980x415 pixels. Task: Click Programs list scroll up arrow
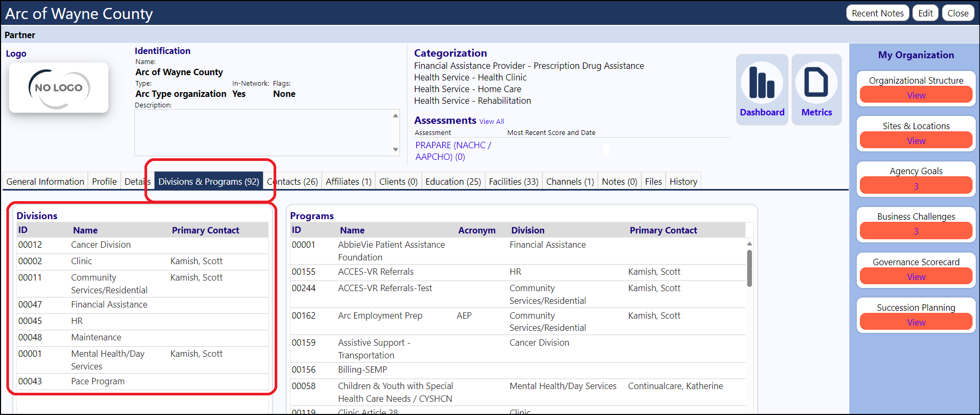pyautogui.click(x=749, y=244)
